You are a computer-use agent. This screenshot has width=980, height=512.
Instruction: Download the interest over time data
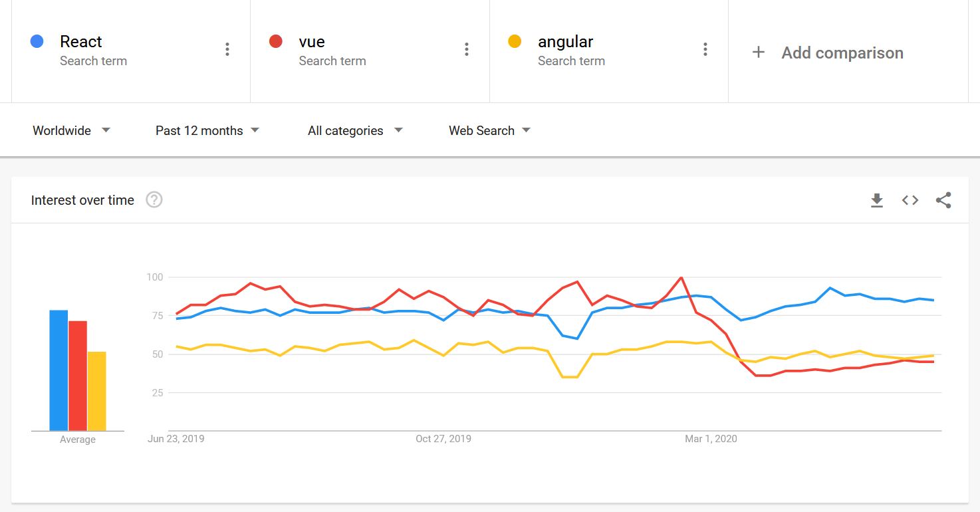pos(877,200)
